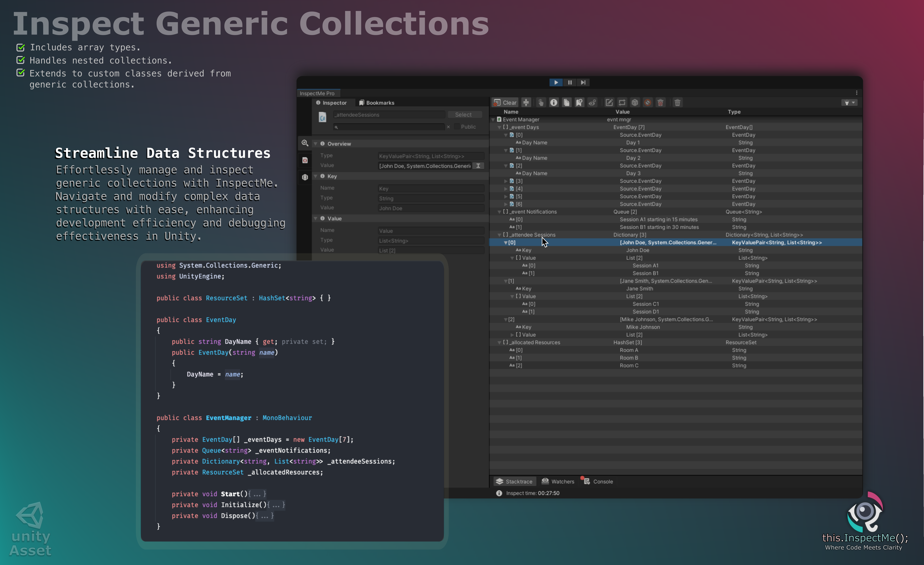This screenshot has height=565, width=924.
Task: Click the hand pointer toolbar icon
Action: point(541,103)
